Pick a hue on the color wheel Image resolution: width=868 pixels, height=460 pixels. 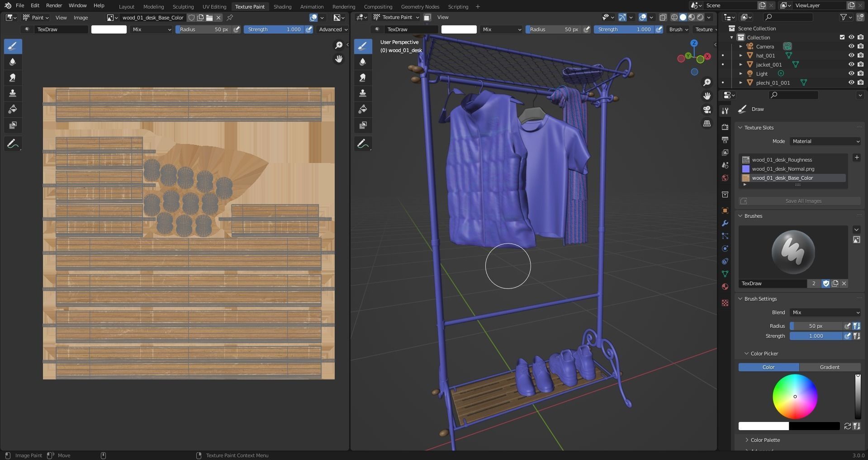pos(795,397)
